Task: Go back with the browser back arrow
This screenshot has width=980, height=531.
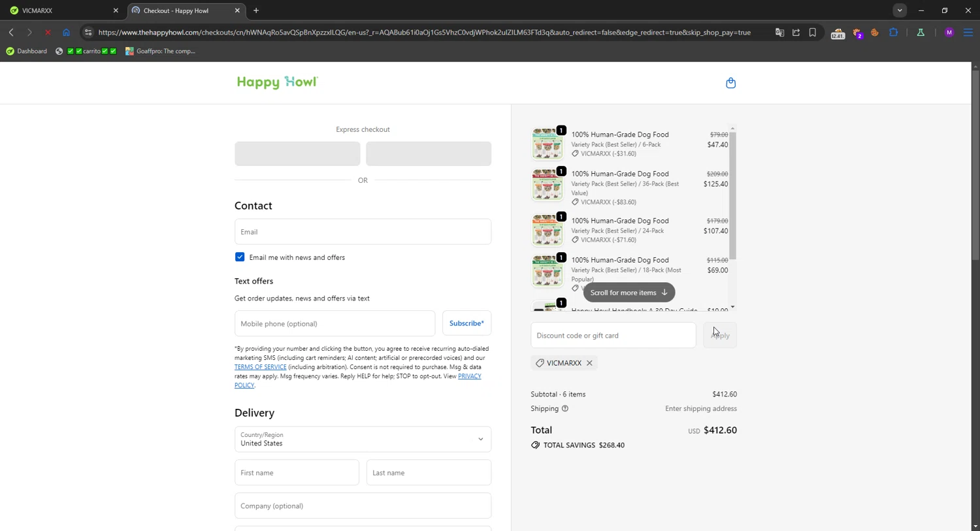Action: click(x=11, y=32)
